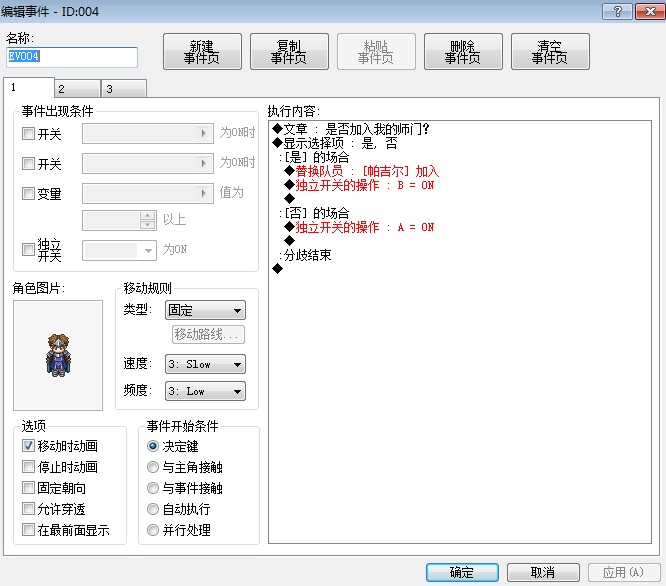Open the second 开关 switch selector field
This screenshot has width=666, height=586.
coord(148,163)
